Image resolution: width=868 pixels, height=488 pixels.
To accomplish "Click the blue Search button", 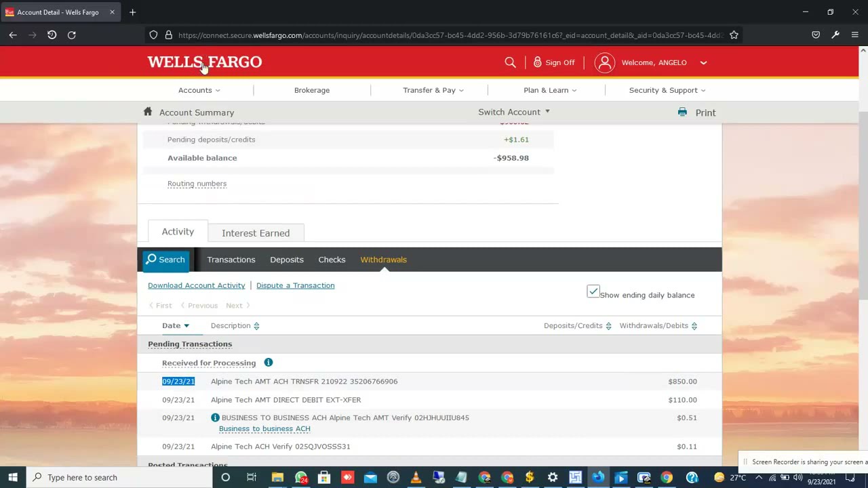I will 166,260.
